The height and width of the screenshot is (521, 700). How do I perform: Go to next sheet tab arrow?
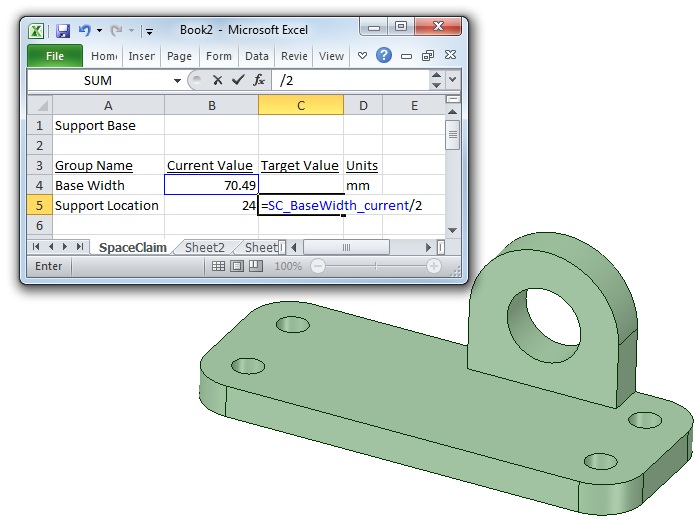(x=65, y=247)
